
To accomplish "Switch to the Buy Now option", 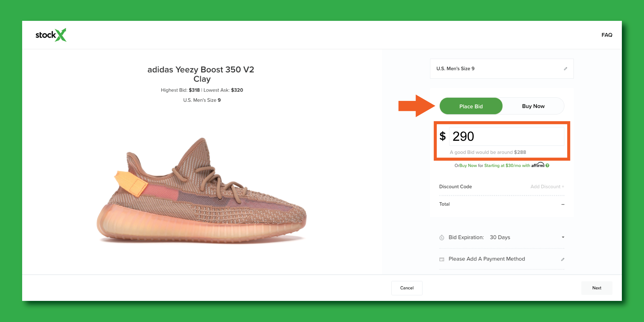I will point(533,106).
